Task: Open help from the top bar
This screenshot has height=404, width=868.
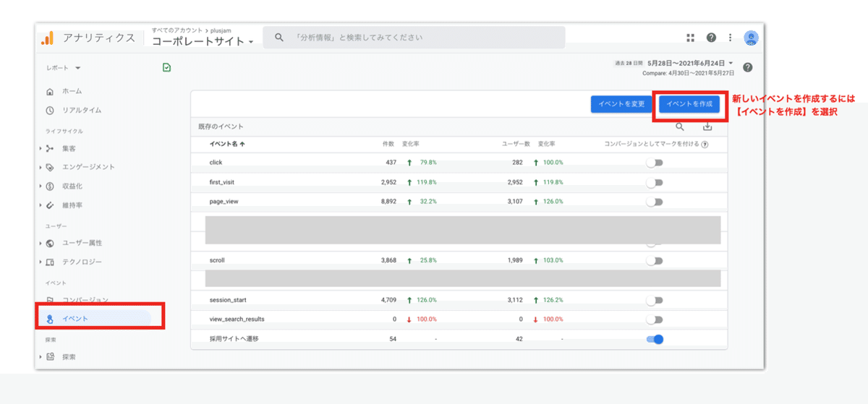Action: coord(711,38)
